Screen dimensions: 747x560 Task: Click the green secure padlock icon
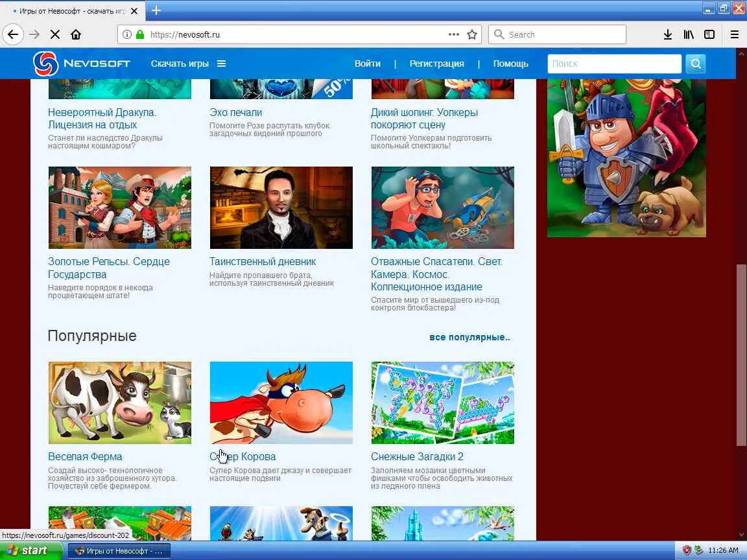coord(140,34)
